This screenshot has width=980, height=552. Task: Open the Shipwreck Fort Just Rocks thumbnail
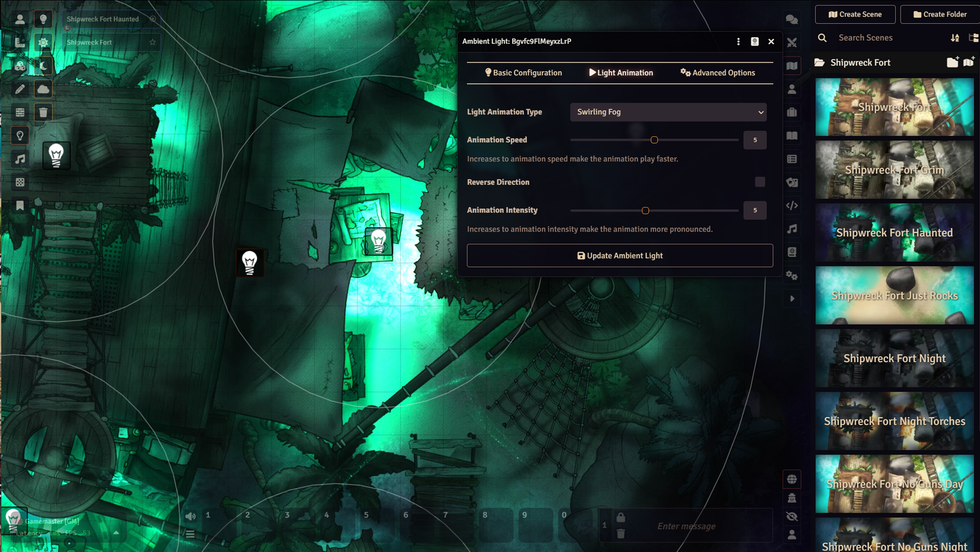(895, 295)
